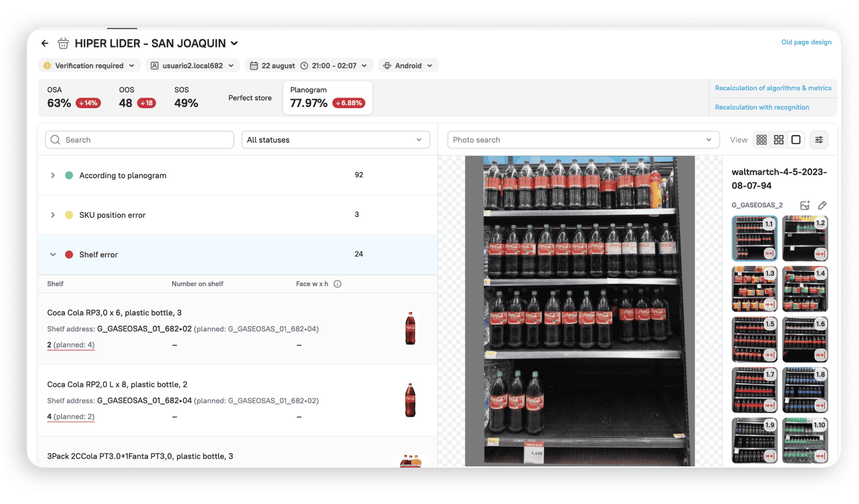Click the back arrow next to store name
This screenshot has width=859, height=504.
click(45, 43)
